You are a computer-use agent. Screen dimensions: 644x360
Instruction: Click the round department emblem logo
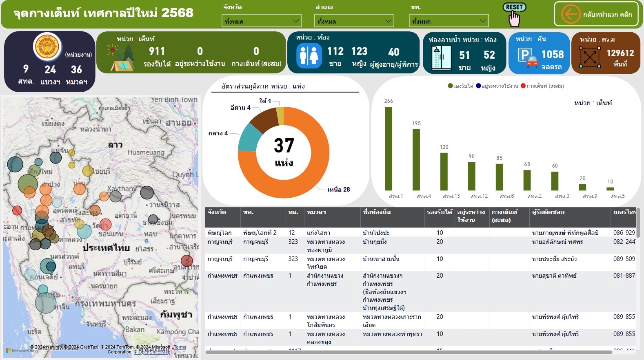(x=48, y=46)
